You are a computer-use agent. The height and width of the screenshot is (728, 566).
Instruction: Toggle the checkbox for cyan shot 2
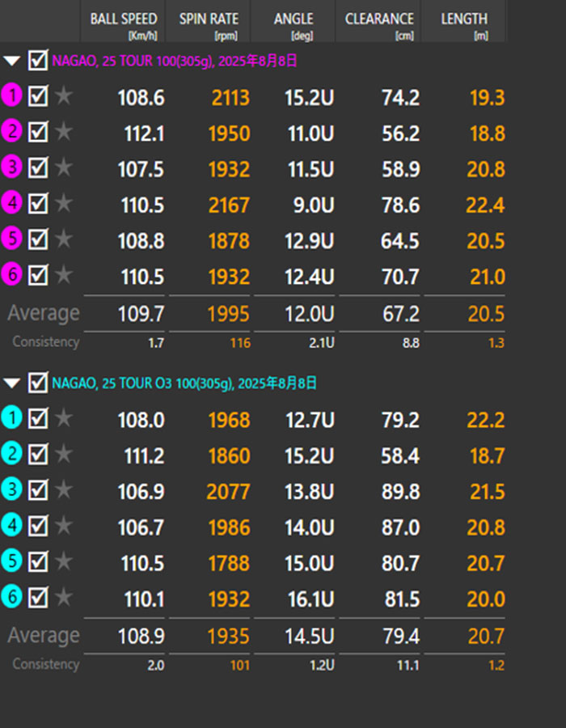38,455
